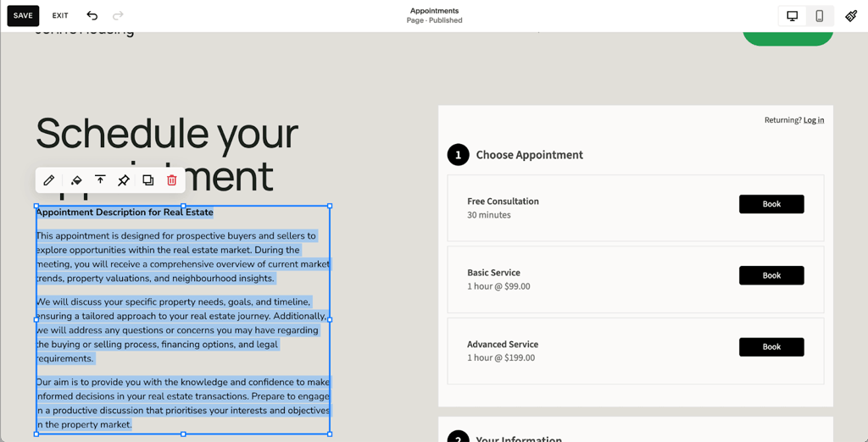
Task: Click the redo arrow icon
Action: pos(118,15)
